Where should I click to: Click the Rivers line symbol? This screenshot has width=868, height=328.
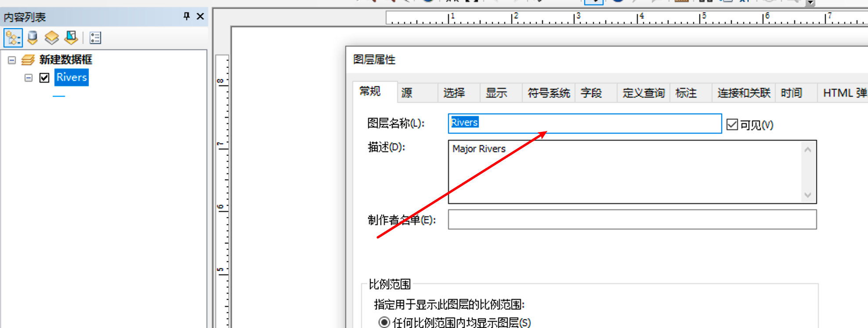(x=59, y=96)
